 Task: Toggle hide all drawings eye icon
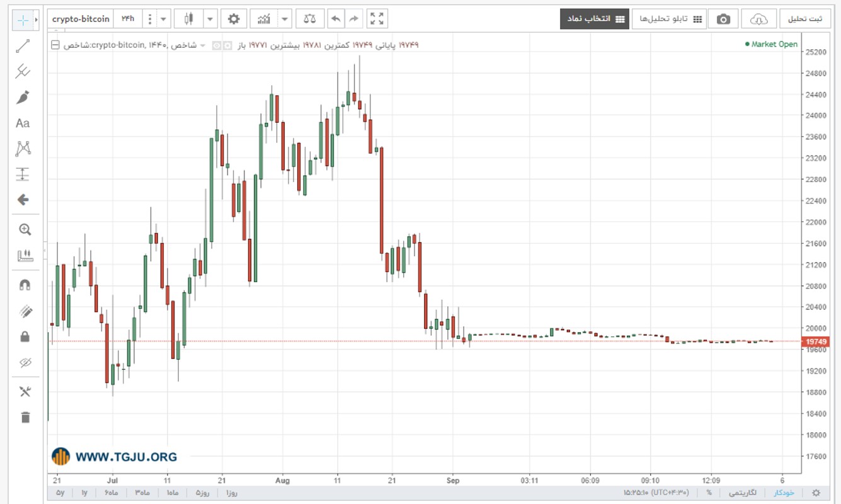click(x=25, y=362)
